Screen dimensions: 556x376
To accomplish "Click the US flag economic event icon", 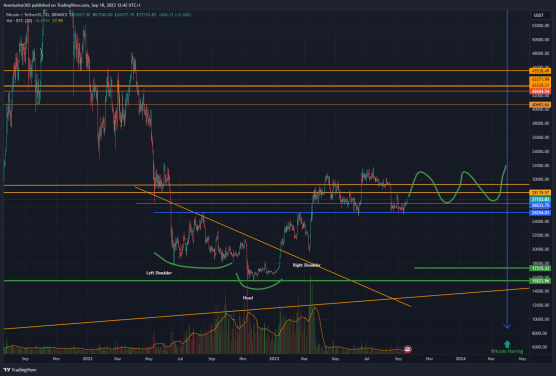I will [407, 349].
